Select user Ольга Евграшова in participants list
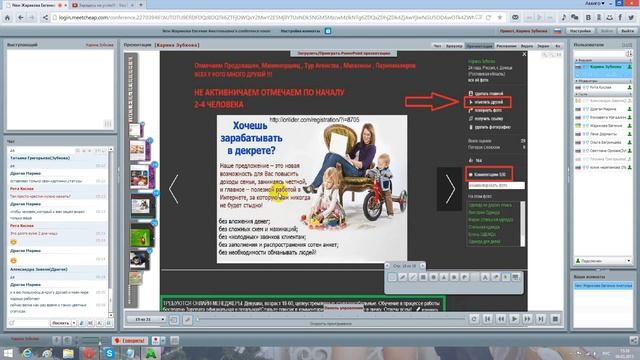640x360 pixels. coord(603,142)
